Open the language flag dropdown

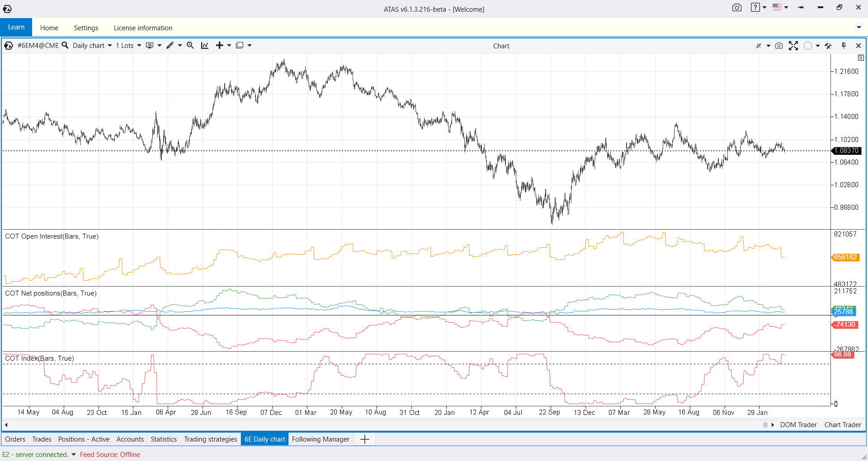coord(780,8)
